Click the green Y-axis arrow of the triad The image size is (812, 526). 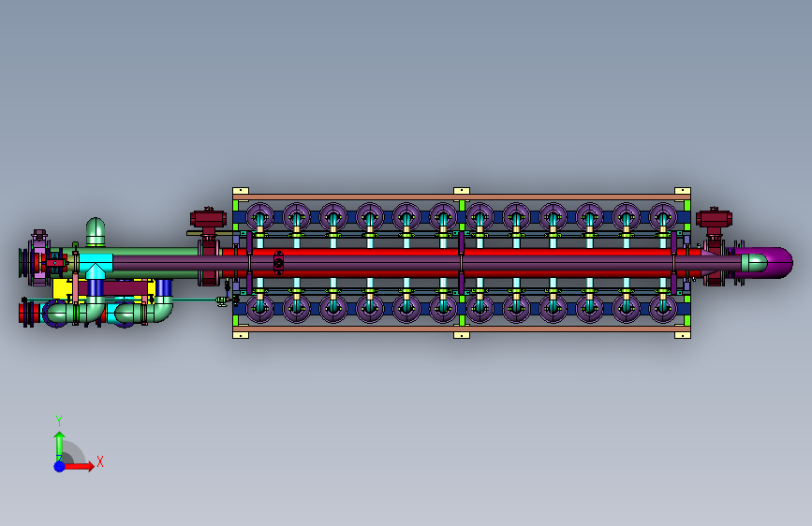click(60, 446)
